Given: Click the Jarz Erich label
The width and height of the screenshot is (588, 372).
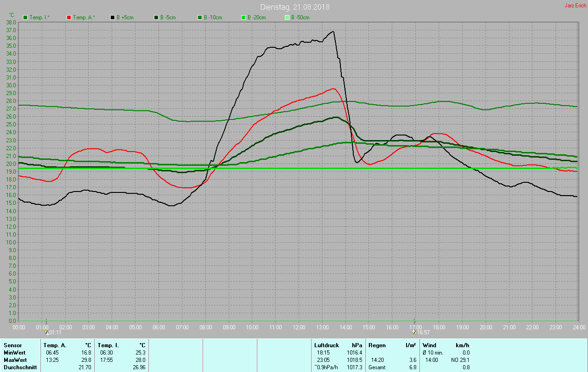Looking at the screenshot, I should point(575,6).
